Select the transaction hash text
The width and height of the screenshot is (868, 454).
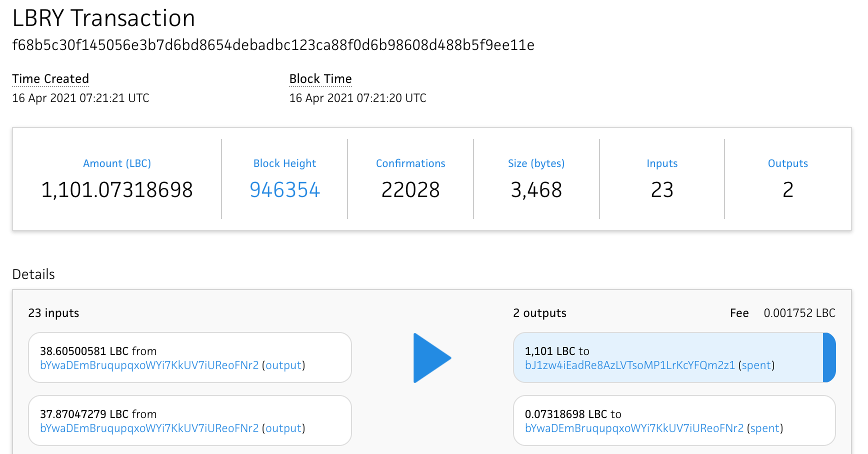(x=273, y=45)
